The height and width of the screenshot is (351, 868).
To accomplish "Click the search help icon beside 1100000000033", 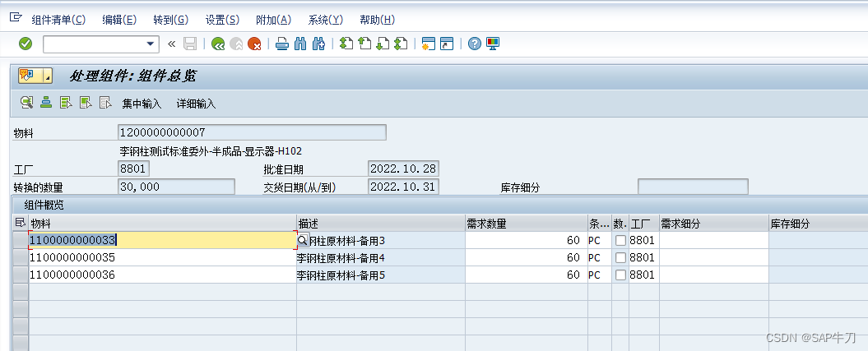I will click(x=302, y=241).
